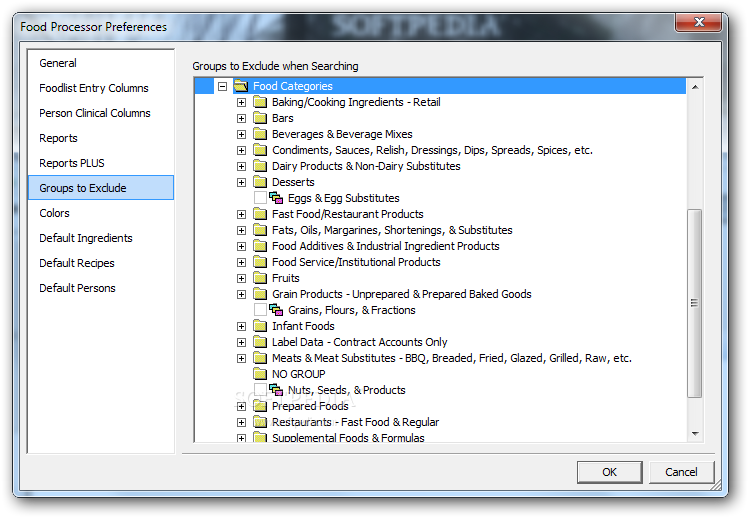The height and width of the screenshot is (518, 749).
Task: Click the Grains, Flours, & Fractions group icon
Action: pyautogui.click(x=276, y=310)
